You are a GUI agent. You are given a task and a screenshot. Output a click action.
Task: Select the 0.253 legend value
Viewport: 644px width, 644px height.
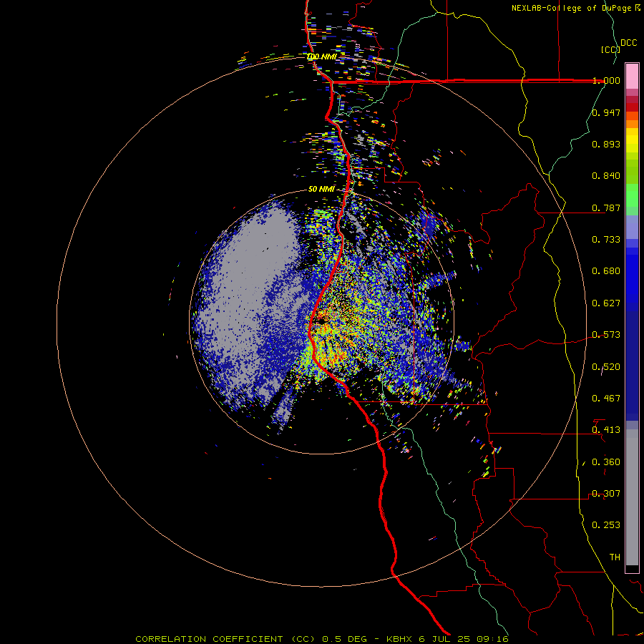[606, 525]
